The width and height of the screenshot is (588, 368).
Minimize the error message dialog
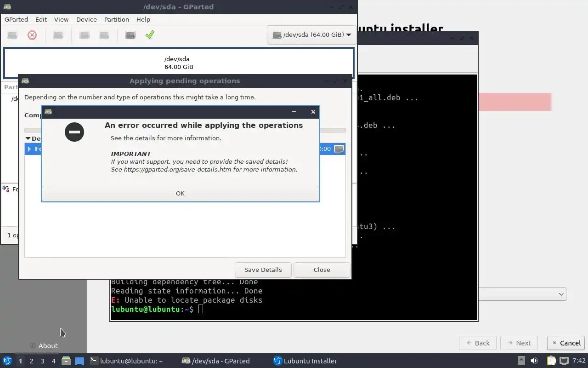tap(294, 112)
